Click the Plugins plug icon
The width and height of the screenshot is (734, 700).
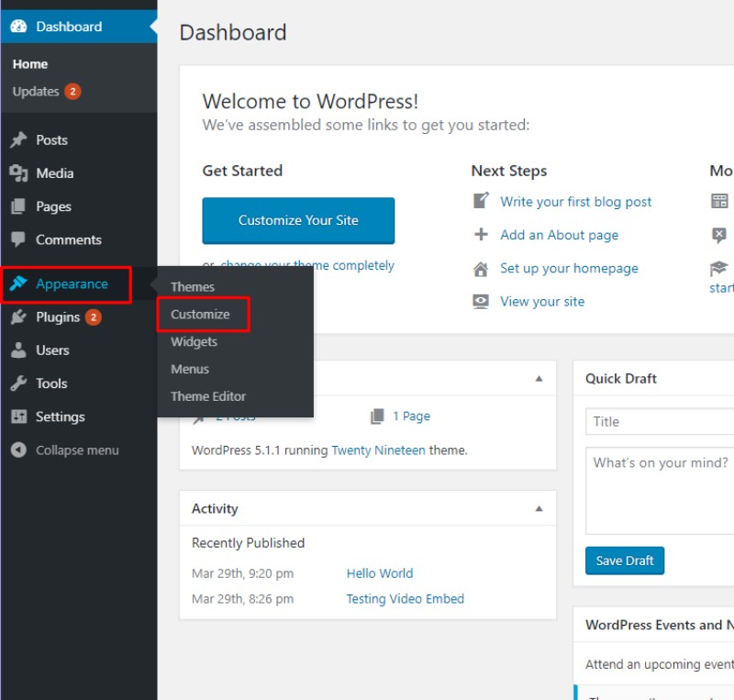click(18, 317)
